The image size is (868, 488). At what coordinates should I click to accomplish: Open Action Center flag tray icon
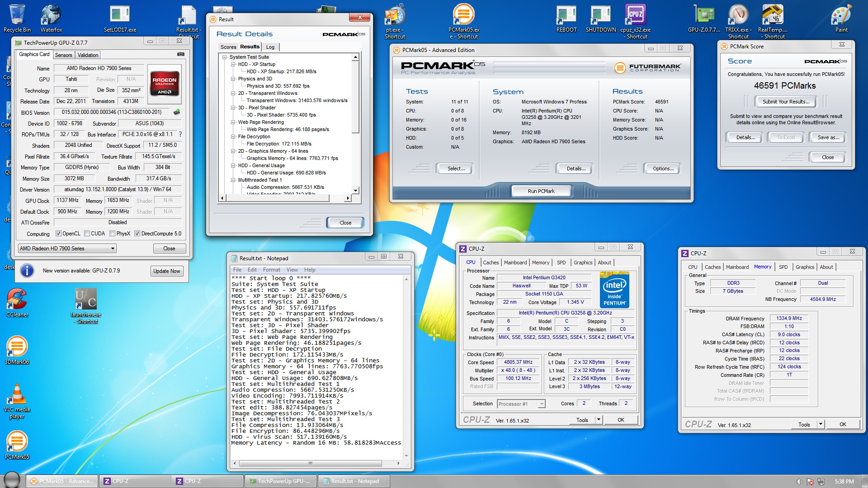pos(810,482)
